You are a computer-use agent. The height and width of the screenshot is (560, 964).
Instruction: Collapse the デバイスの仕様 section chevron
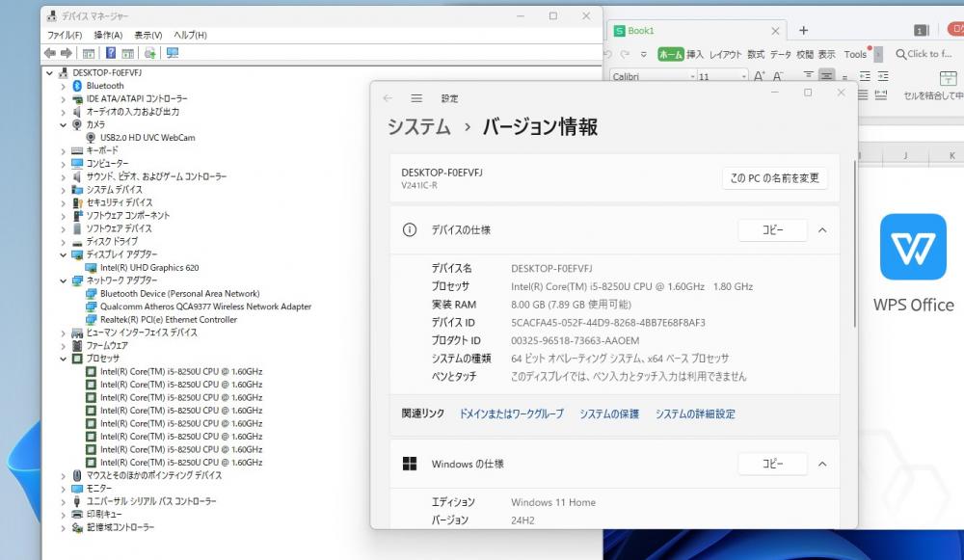[822, 230]
